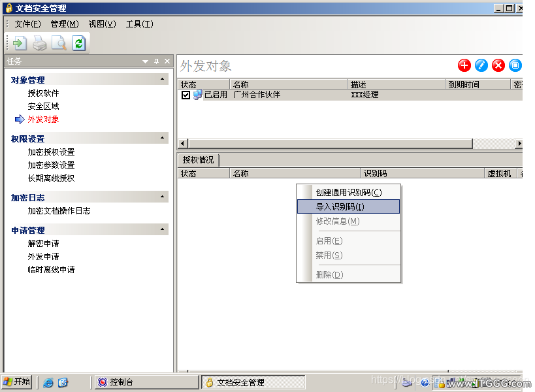Sort by 描述 column header
The height and width of the screenshot is (392, 535).
[397, 84]
